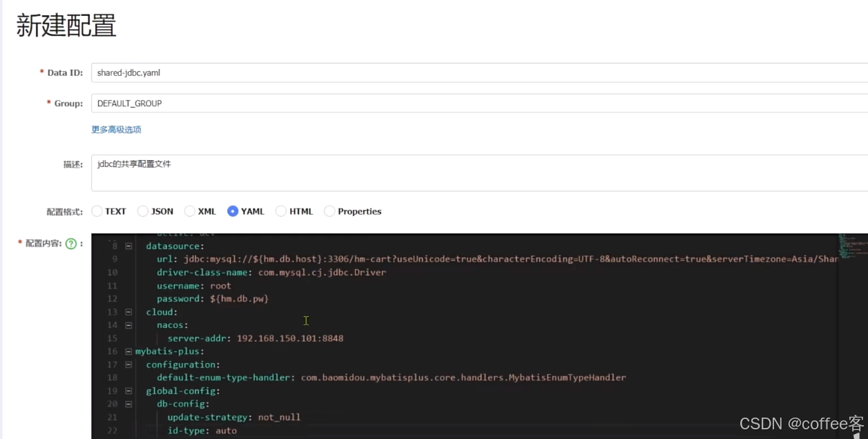Open the 更多高级选项 link
The height and width of the screenshot is (439, 868).
pos(116,129)
